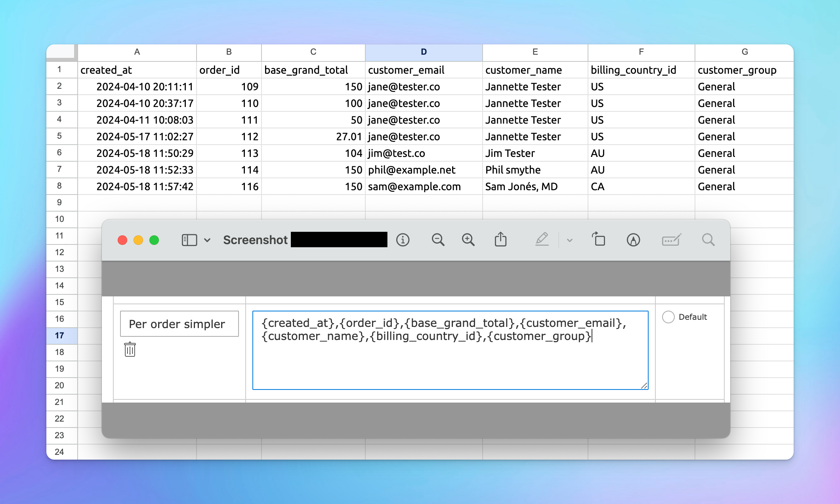Click the billing_country_id header cell
The width and height of the screenshot is (840, 504).
641,70
